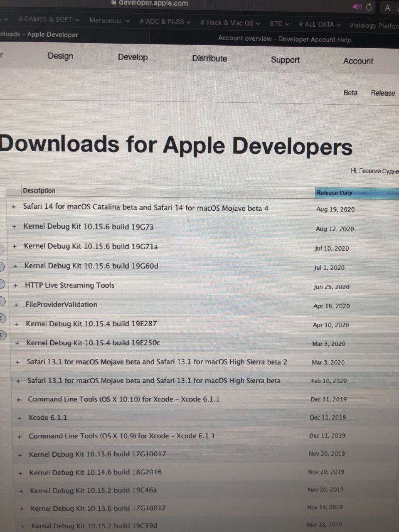Click the 'Aug 19, 2020' release date cell
The width and height of the screenshot is (399, 532).
pyautogui.click(x=335, y=209)
